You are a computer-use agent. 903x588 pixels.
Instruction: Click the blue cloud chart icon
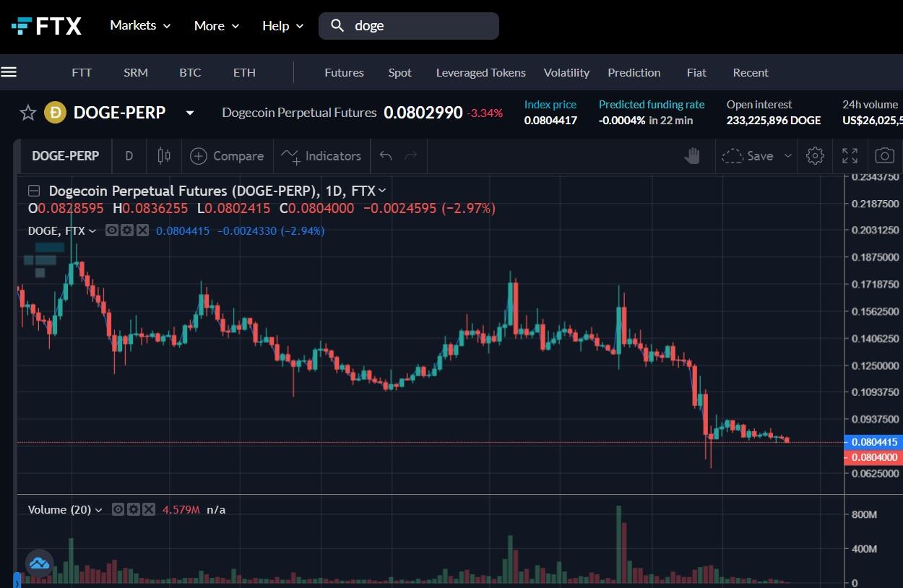tap(39, 562)
